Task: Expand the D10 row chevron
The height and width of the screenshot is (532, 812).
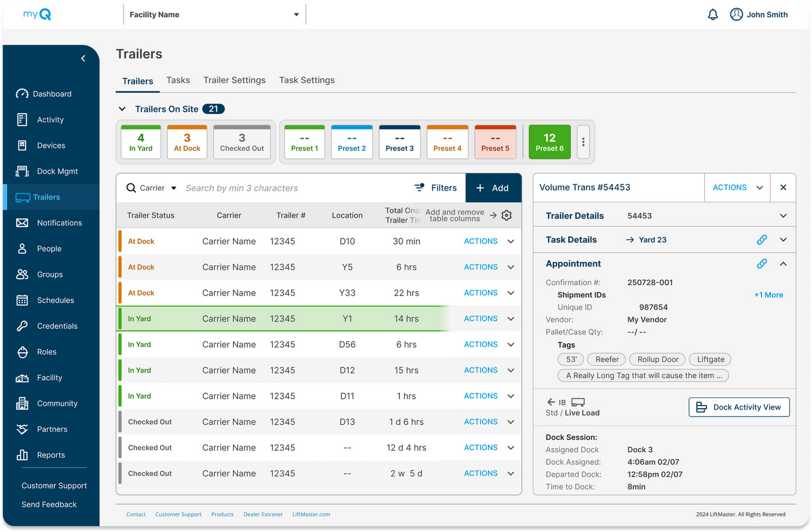Action: pos(511,241)
